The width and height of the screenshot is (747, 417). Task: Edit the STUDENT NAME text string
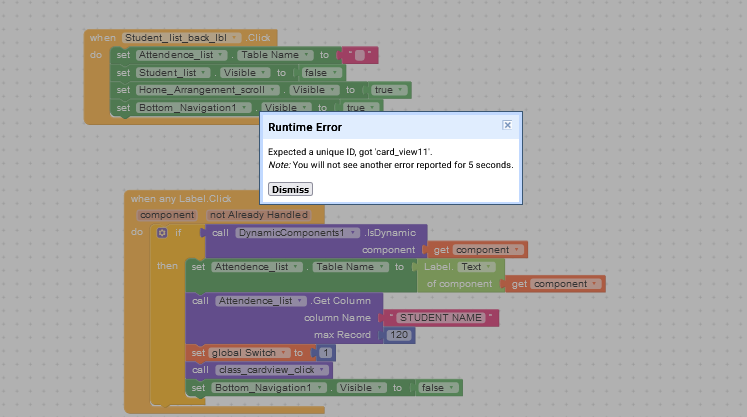[441, 318]
